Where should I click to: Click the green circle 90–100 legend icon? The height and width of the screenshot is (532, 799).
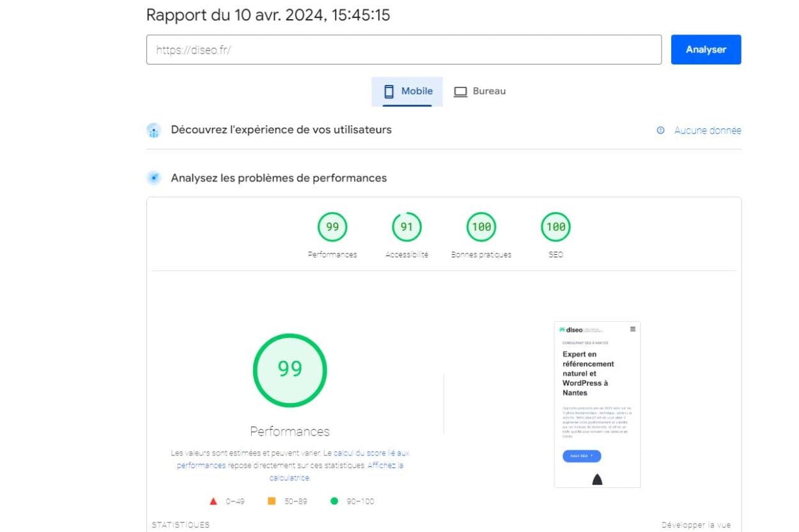pyautogui.click(x=334, y=501)
